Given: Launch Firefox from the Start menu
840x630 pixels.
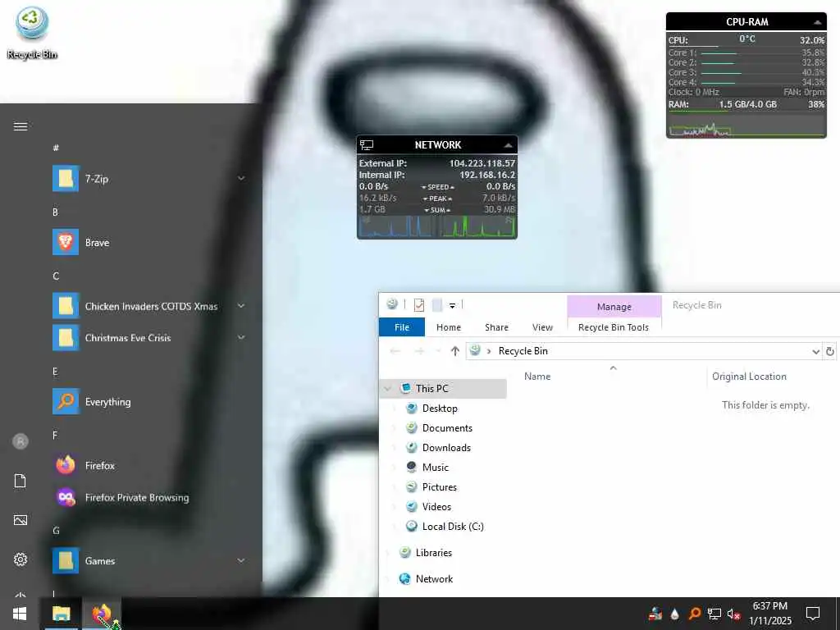Looking at the screenshot, I should (x=150, y=466).
